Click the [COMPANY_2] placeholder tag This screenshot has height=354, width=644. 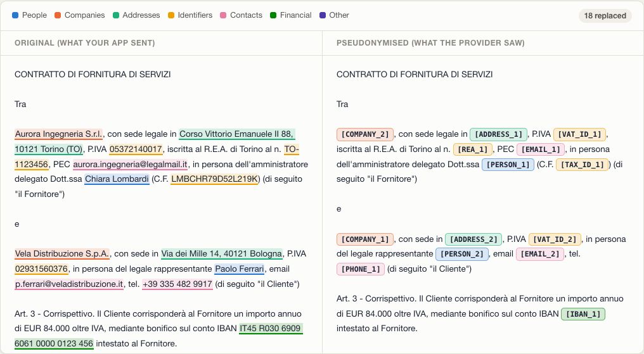tap(365, 134)
